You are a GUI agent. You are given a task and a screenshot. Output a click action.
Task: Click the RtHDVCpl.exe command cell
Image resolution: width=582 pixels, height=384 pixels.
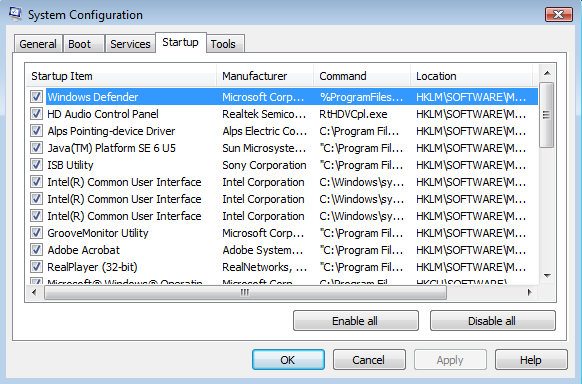point(353,114)
